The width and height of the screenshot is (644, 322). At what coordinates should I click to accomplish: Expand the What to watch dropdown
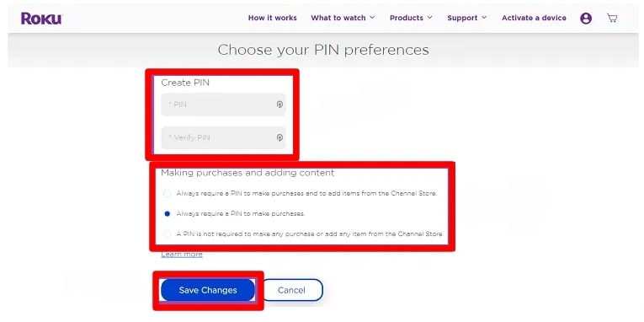343,18
